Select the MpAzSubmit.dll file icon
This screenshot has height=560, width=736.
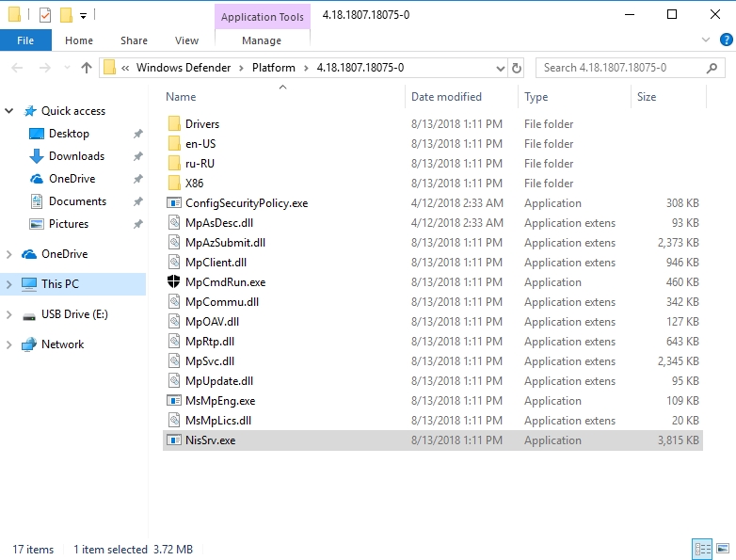coord(174,242)
